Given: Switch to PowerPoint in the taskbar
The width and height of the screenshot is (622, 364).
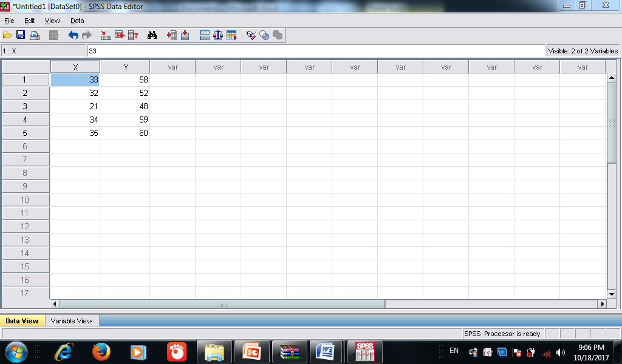Looking at the screenshot, I should pyautogui.click(x=251, y=352).
